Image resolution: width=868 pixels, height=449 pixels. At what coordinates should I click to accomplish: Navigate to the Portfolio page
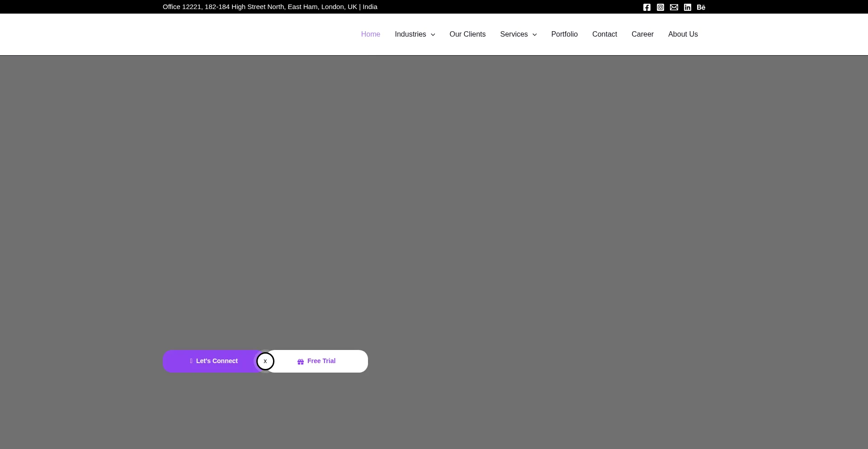564,34
